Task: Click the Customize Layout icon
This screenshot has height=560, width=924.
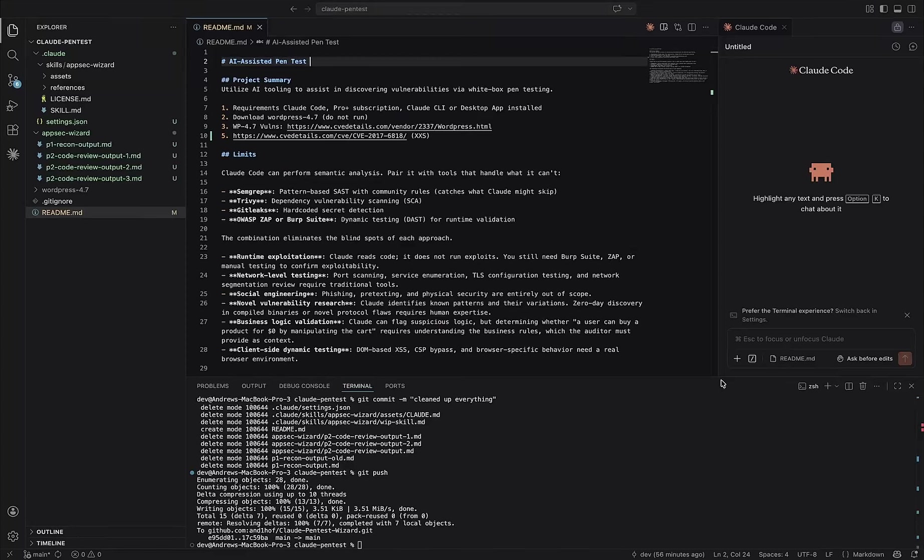Action: [x=869, y=9]
